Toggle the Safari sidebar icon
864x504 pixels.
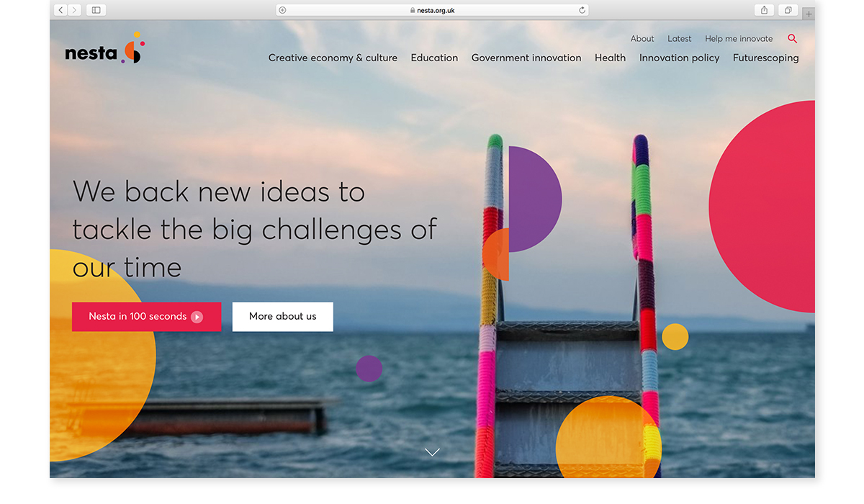[x=96, y=10]
